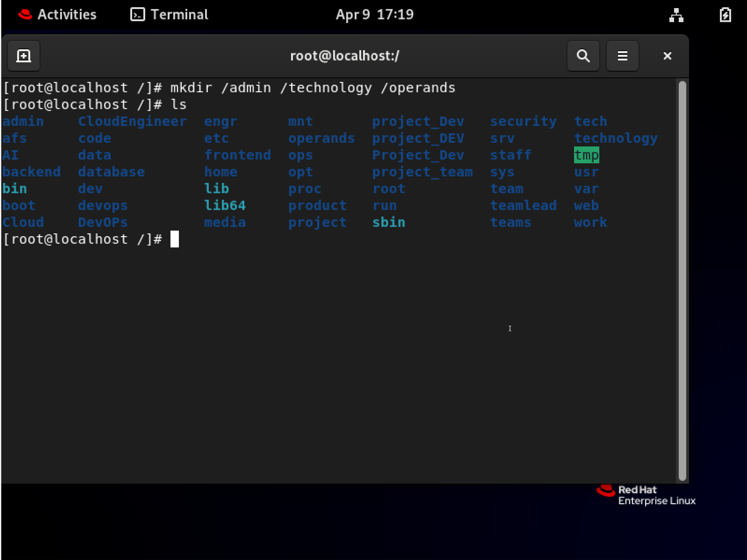Click the 'technology' directory name
Image resolution: width=747 pixels, height=560 pixels.
pos(616,138)
